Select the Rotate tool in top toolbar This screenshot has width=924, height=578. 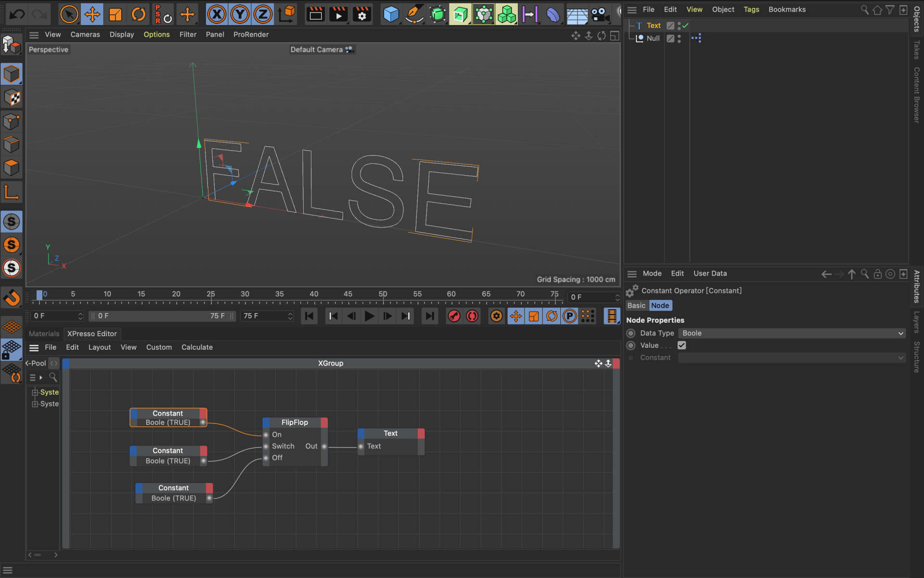[x=139, y=14]
